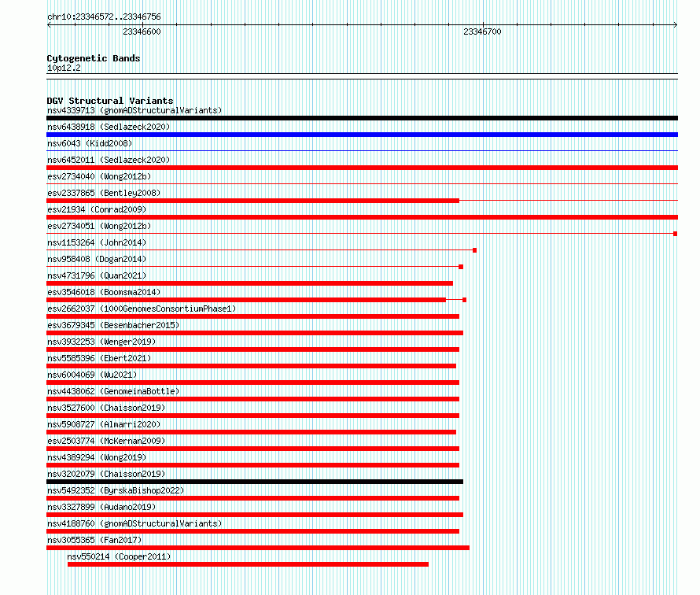Open variant nsv4339713 (gnomADStructuralVariants) label

(134, 110)
